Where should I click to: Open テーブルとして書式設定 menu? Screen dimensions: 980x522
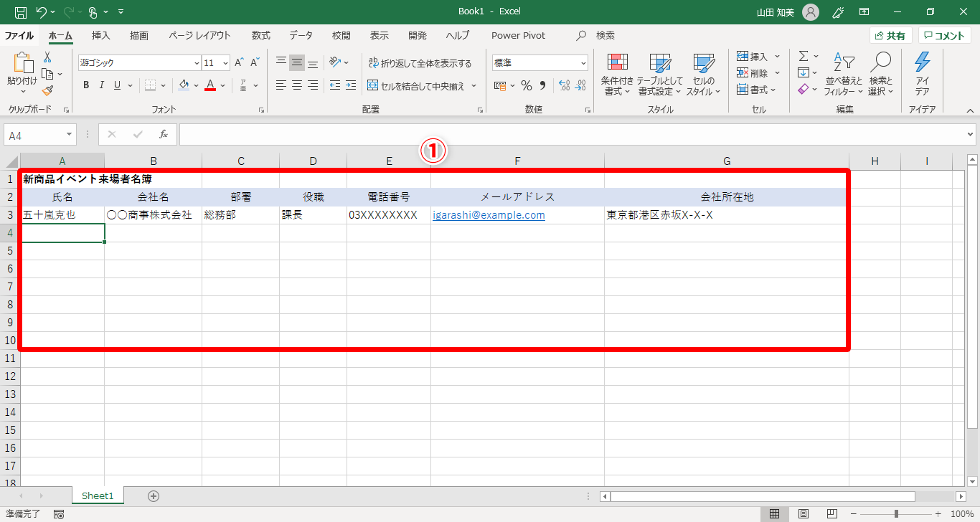pos(660,75)
